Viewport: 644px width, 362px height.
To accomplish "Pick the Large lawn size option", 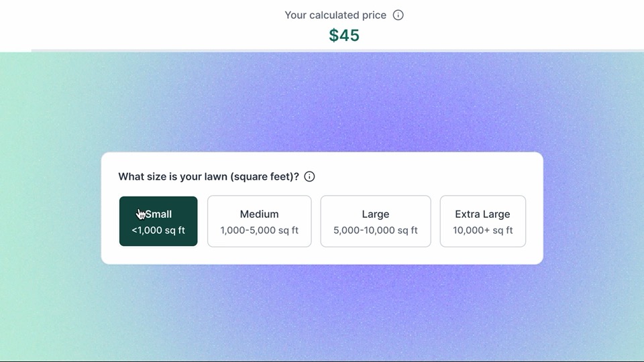I will 375,221.
